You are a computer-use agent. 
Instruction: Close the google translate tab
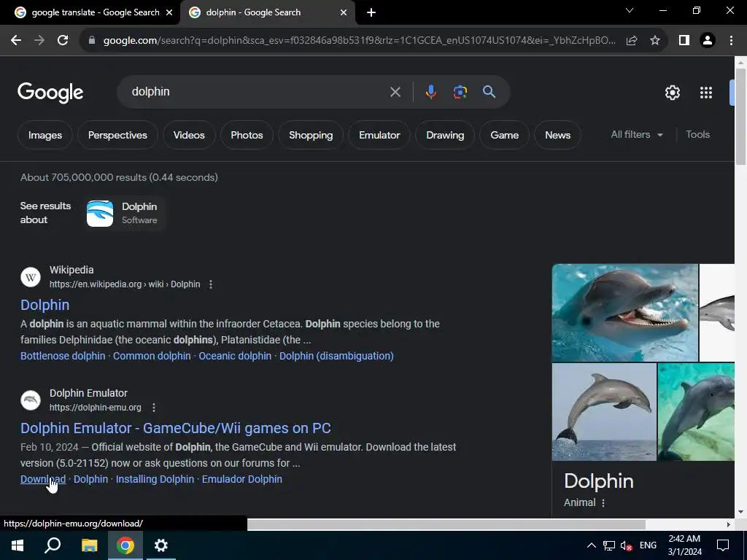(x=169, y=12)
